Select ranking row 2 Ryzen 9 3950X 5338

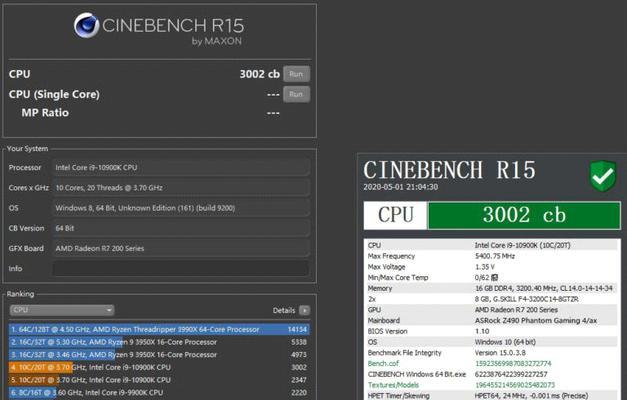click(x=159, y=342)
